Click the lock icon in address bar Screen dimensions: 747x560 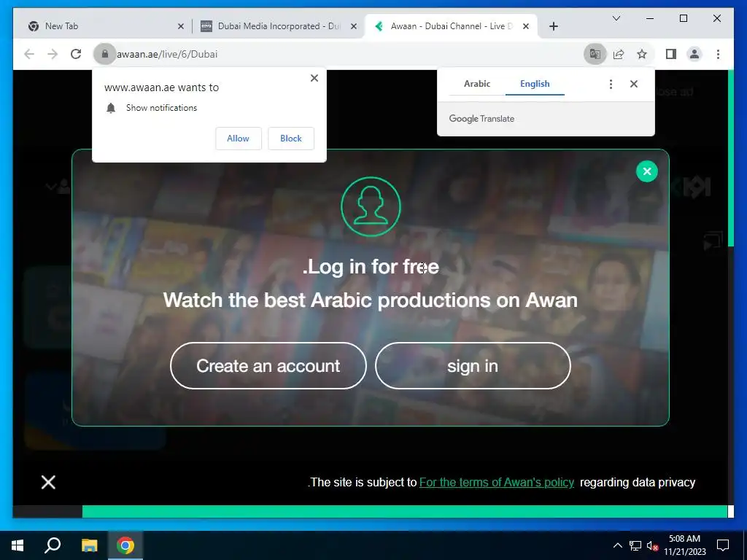105,54
